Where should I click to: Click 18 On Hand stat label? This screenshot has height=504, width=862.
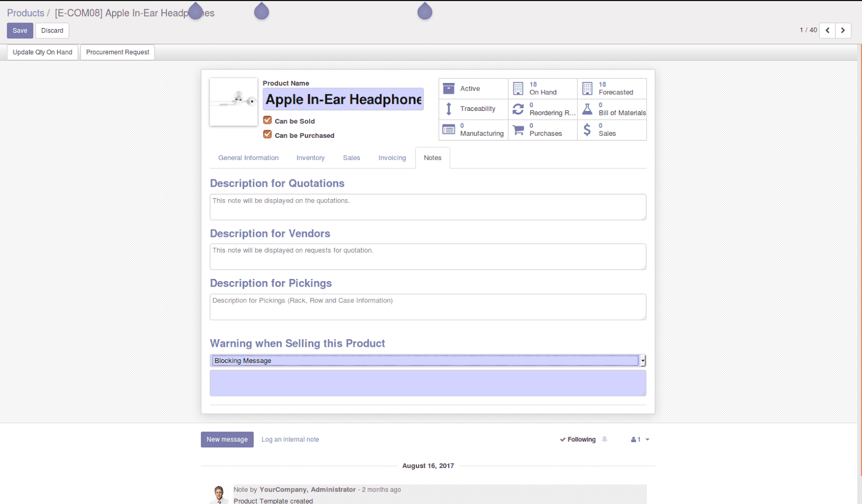pyautogui.click(x=543, y=88)
